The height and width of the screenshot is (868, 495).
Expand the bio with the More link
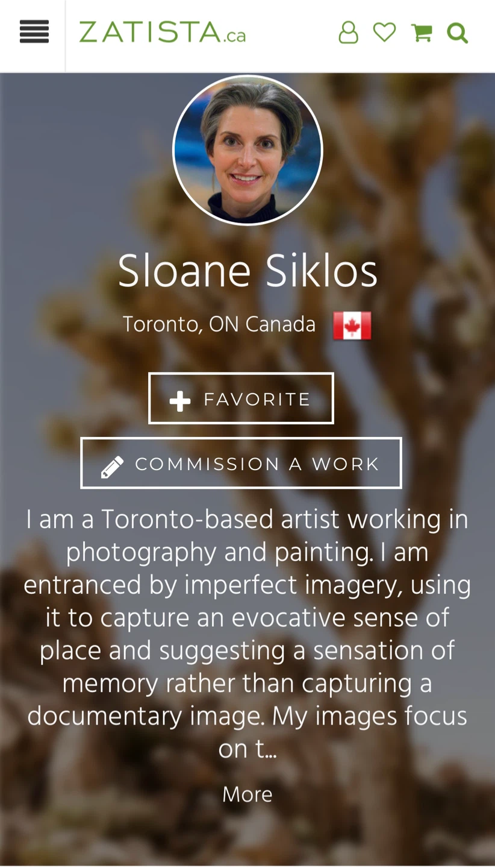tap(247, 795)
